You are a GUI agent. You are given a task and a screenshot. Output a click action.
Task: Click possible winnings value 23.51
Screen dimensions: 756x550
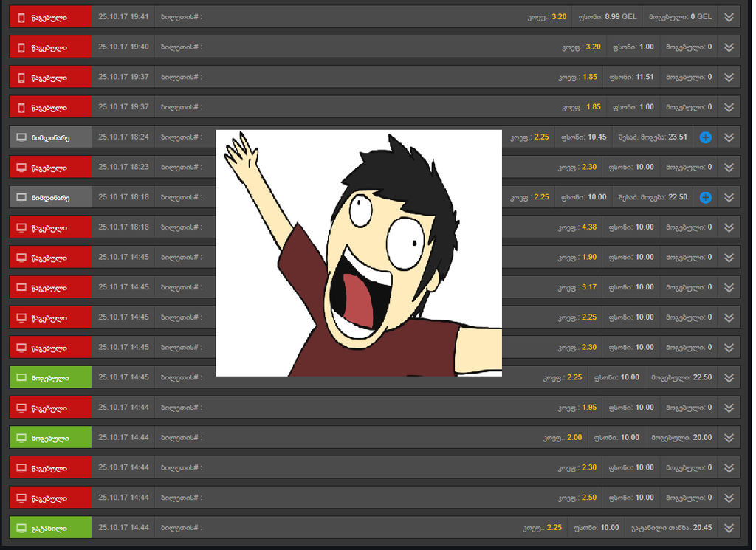pyautogui.click(x=678, y=137)
